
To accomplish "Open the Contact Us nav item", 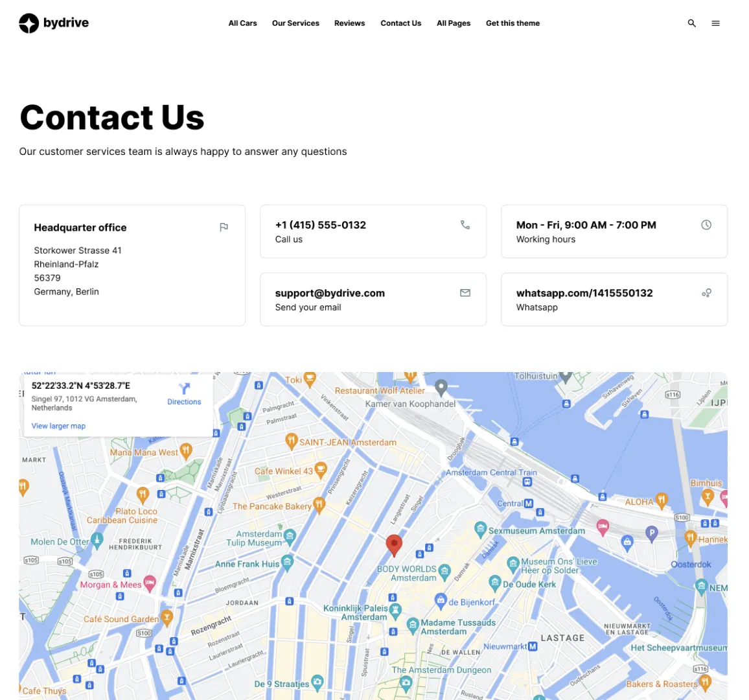I will pos(401,23).
